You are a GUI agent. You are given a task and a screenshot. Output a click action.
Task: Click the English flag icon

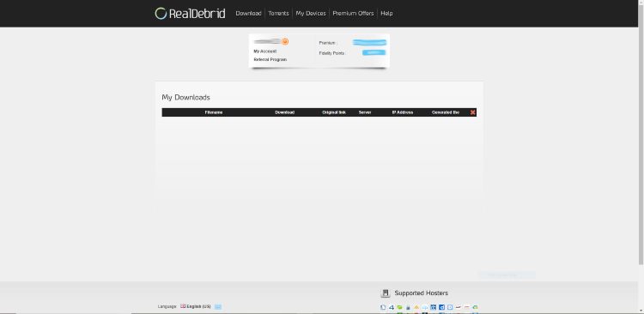click(x=183, y=306)
